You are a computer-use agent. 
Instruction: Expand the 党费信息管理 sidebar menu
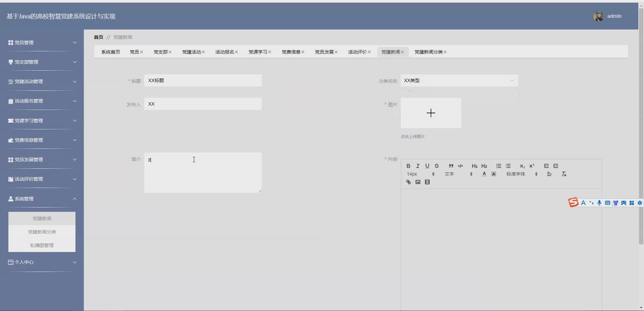click(x=42, y=140)
